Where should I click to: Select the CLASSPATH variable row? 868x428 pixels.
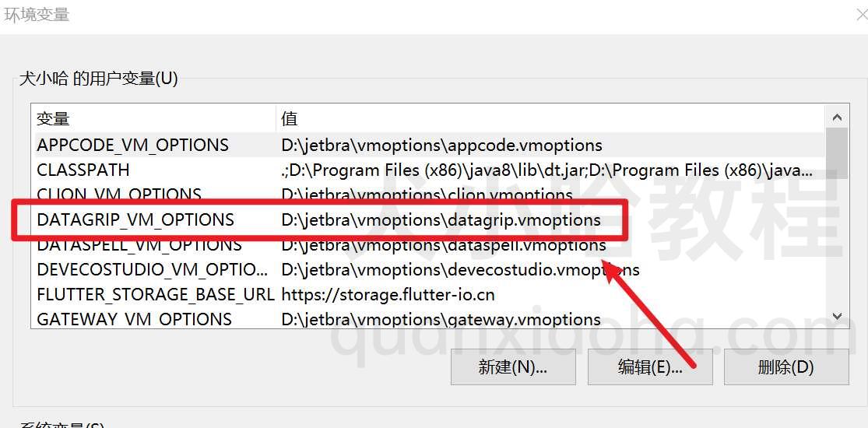coord(427,170)
